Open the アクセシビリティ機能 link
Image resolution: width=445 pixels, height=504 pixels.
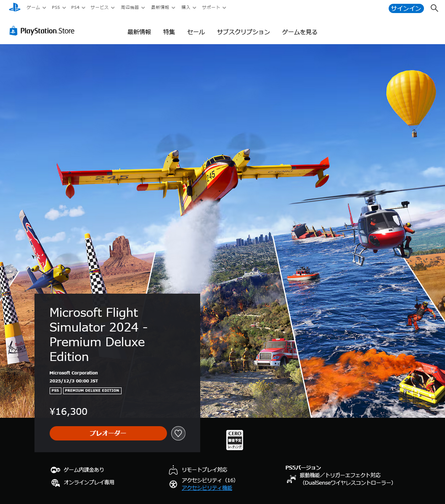(x=207, y=488)
